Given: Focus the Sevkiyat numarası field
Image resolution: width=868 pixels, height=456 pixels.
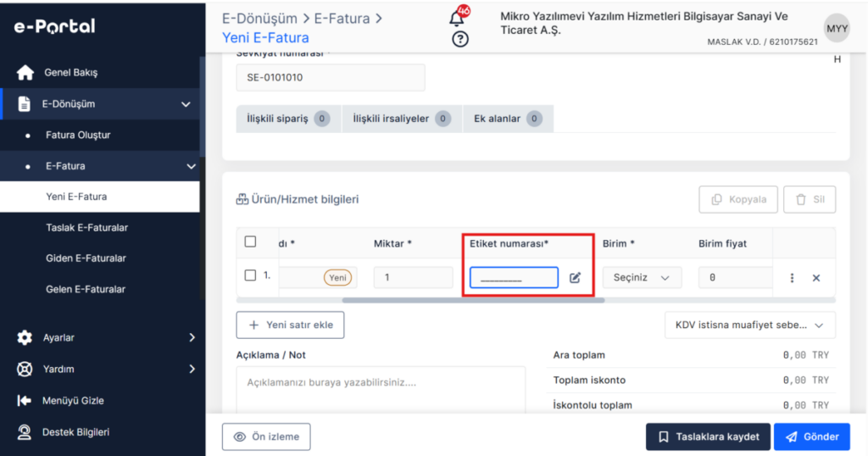Looking at the screenshot, I should point(331,77).
